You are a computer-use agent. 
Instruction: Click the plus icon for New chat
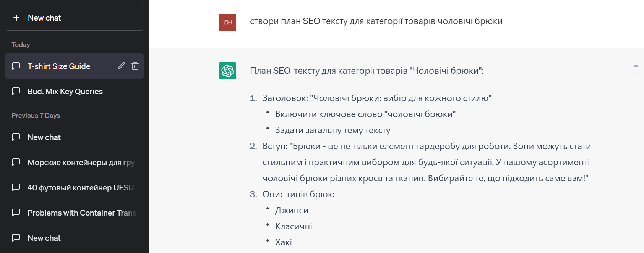[x=16, y=18]
